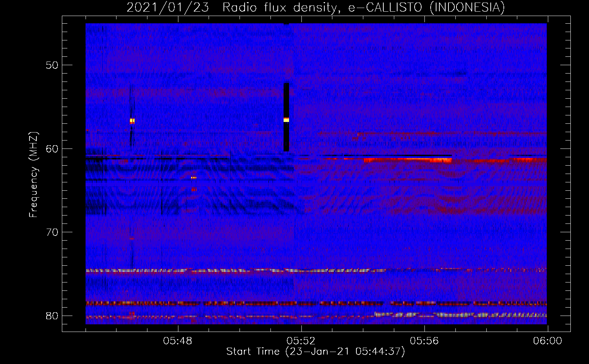This screenshot has height=364, width=589.
Task: Click the 50 frequency tick label
Action: click(x=52, y=66)
